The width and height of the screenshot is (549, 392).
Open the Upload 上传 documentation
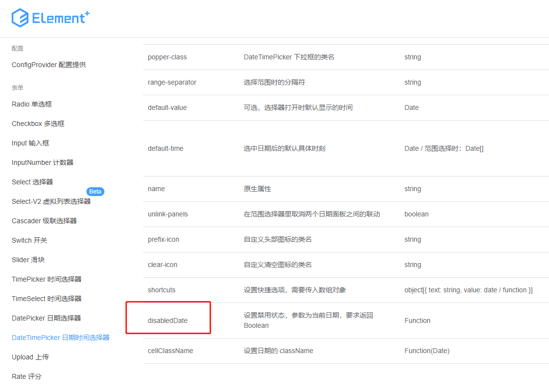click(28, 356)
